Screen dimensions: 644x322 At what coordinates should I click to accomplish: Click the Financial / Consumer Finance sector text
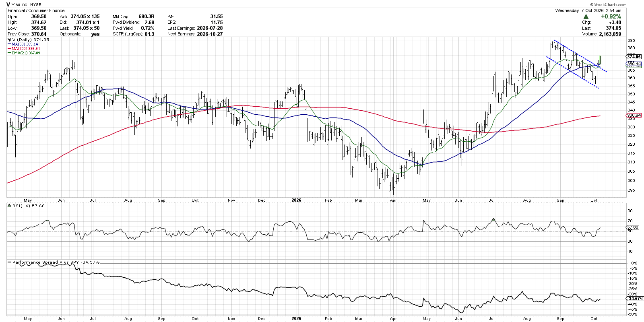pyautogui.click(x=36, y=10)
